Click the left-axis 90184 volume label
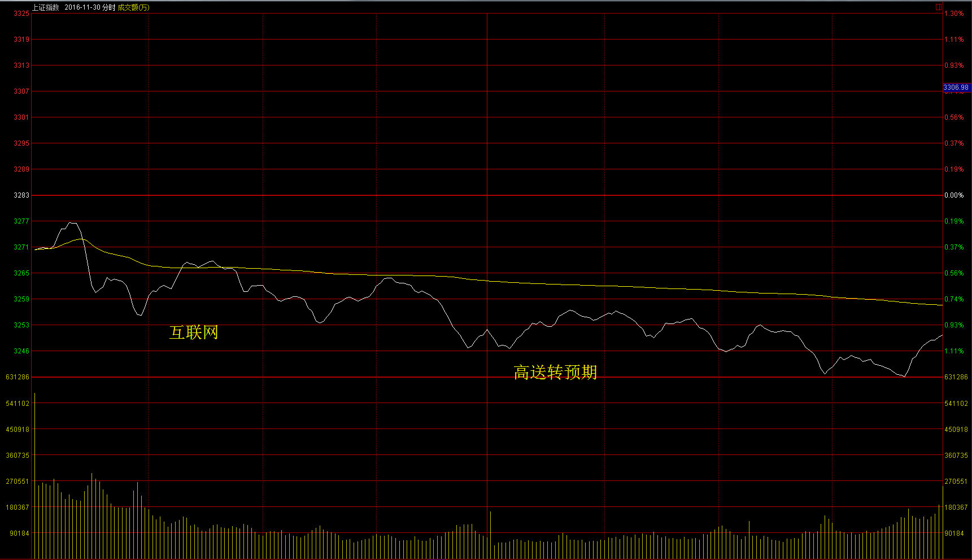 click(x=19, y=533)
